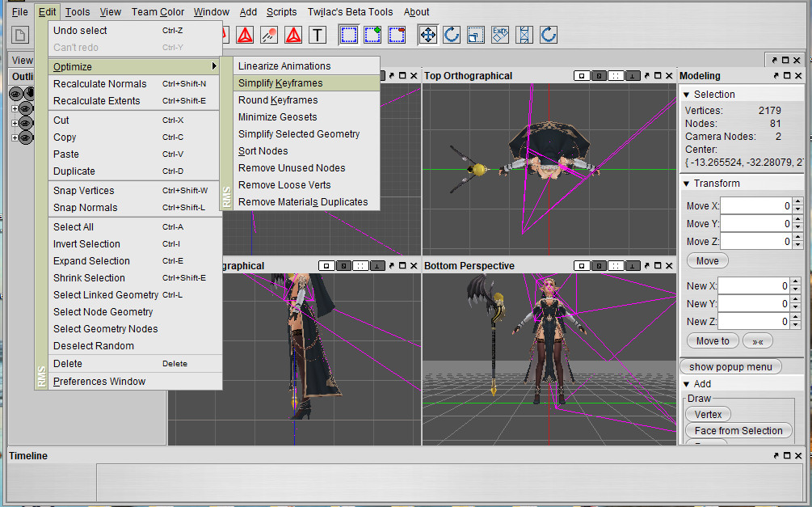This screenshot has width=812, height=507.
Task: Click the new file icon in toolbar
Action: [20, 35]
